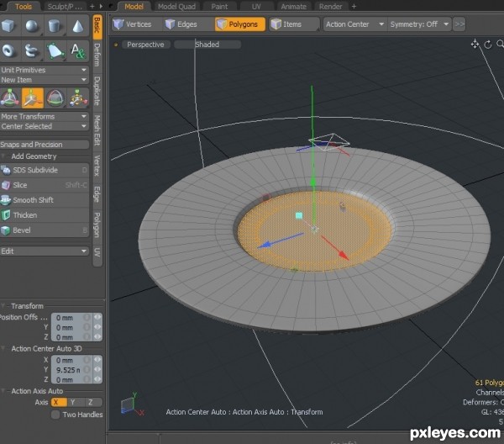
Task: Expand the toolbar overflow arrows
Action: tap(459, 24)
